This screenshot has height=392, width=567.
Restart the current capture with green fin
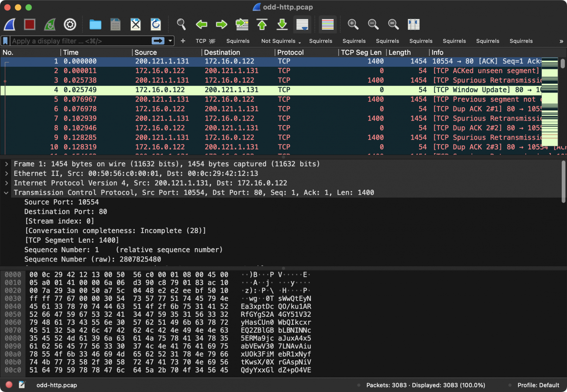pos(50,24)
